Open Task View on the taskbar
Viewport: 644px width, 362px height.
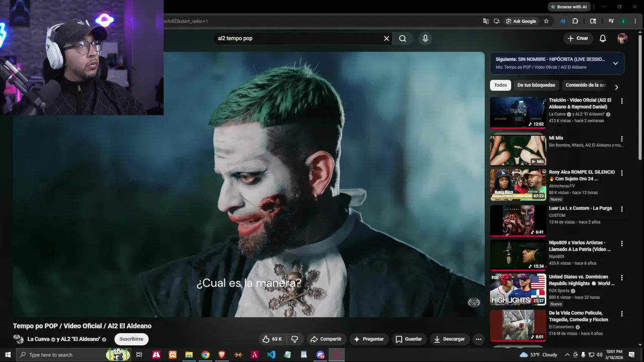pos(139,354)
